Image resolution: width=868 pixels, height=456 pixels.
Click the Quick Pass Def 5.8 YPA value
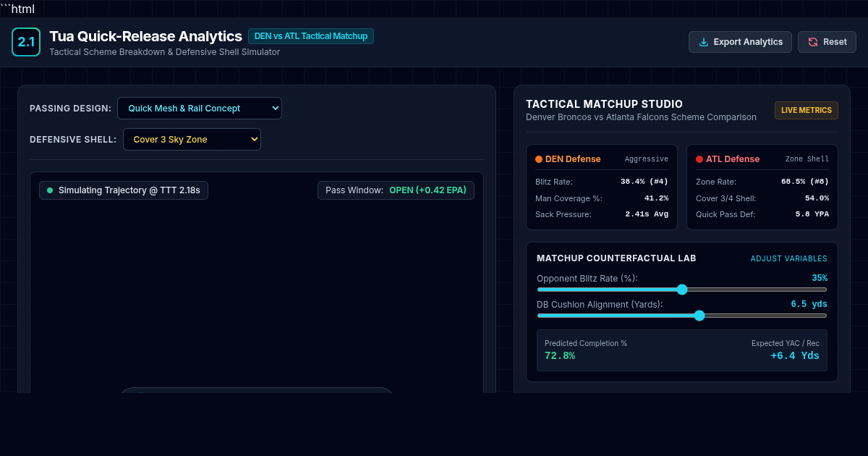(812, 214)
